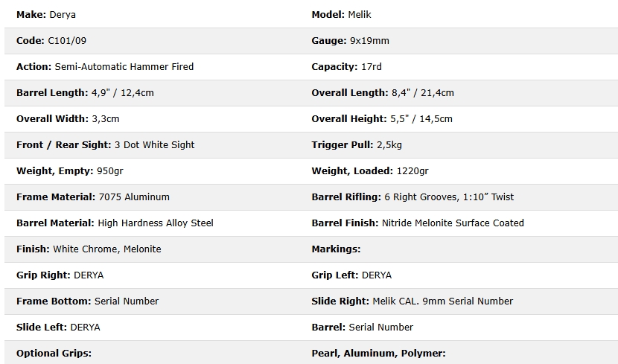Select the Pearl, Aluminum, Polymer text
The image size is (618, 364).
pyautogui.click(x=378, y=354)
